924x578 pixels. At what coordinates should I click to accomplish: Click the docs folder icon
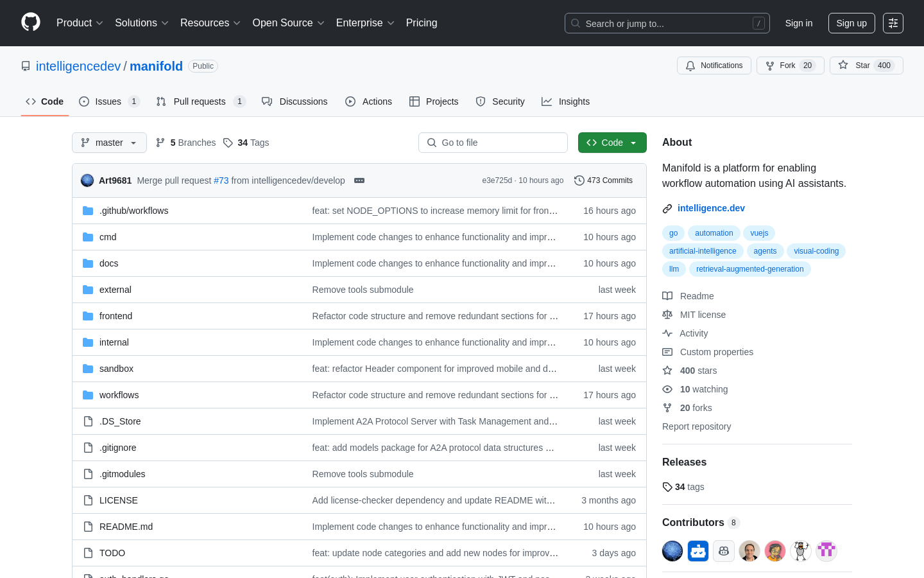pos(88,263)
